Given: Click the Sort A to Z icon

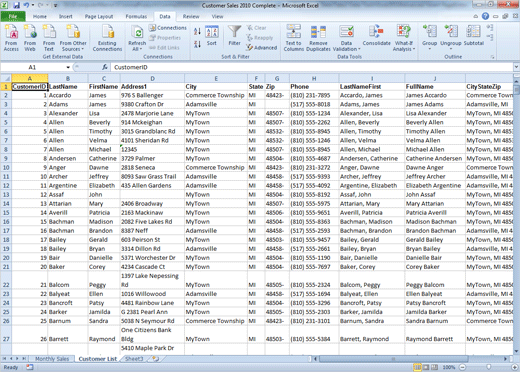Looking at the screenshot, I should (197, 32).
